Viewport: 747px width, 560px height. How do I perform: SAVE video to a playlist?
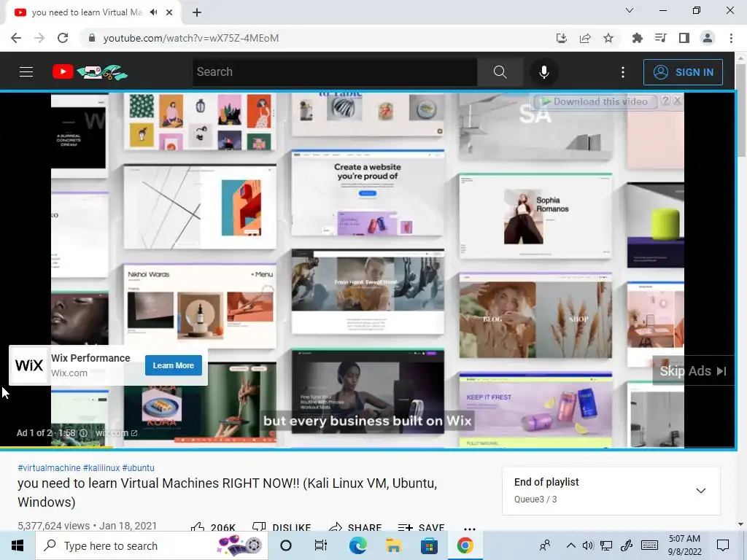click(421, 527)
